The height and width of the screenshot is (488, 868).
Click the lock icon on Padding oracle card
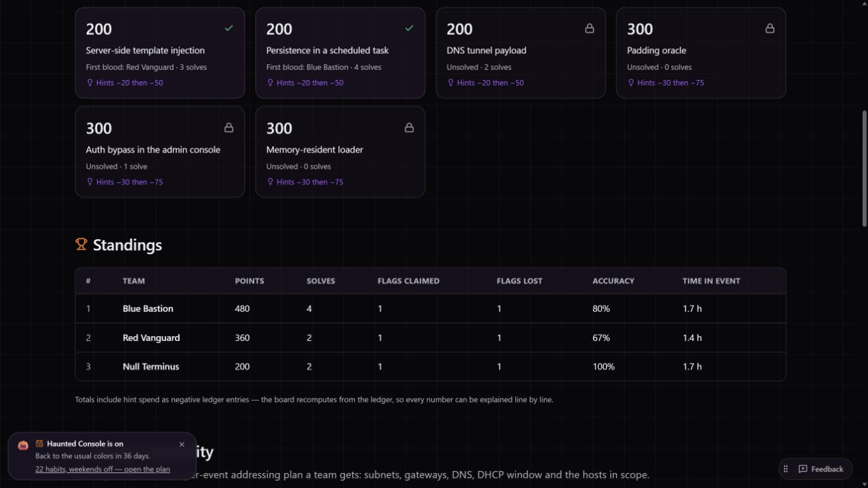pos(770,28)
